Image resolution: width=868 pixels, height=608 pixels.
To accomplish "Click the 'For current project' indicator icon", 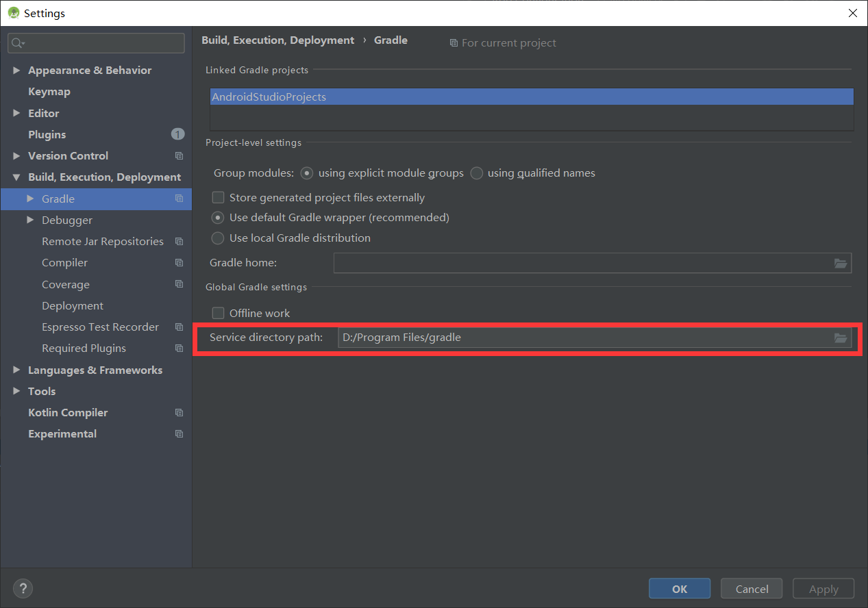I will click(454, 43).
